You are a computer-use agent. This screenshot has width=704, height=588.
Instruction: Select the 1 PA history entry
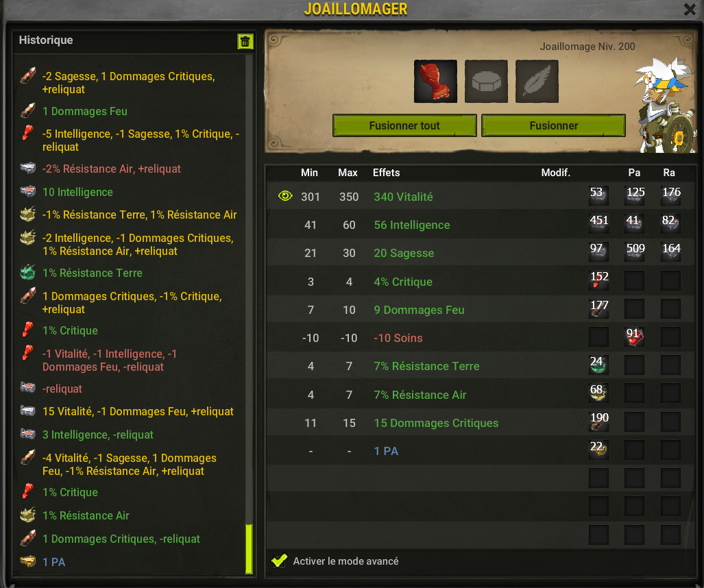coord(54,562)
